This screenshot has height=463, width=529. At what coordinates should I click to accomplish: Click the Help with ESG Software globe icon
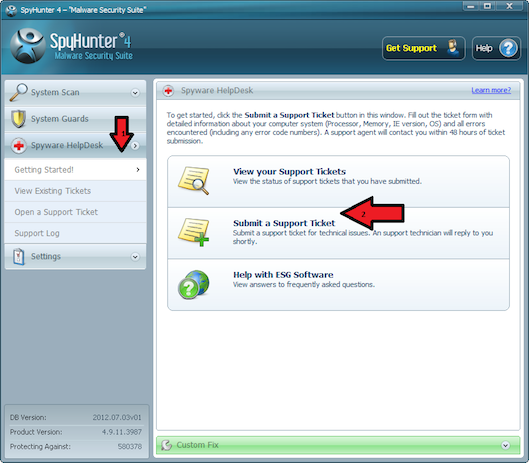pos(194,284)
